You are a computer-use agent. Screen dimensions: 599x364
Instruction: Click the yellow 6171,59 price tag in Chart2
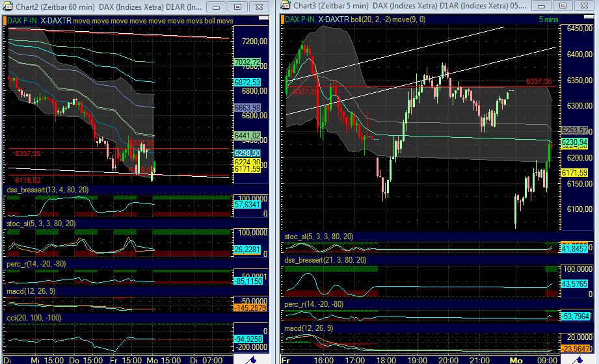pos(247,169)
